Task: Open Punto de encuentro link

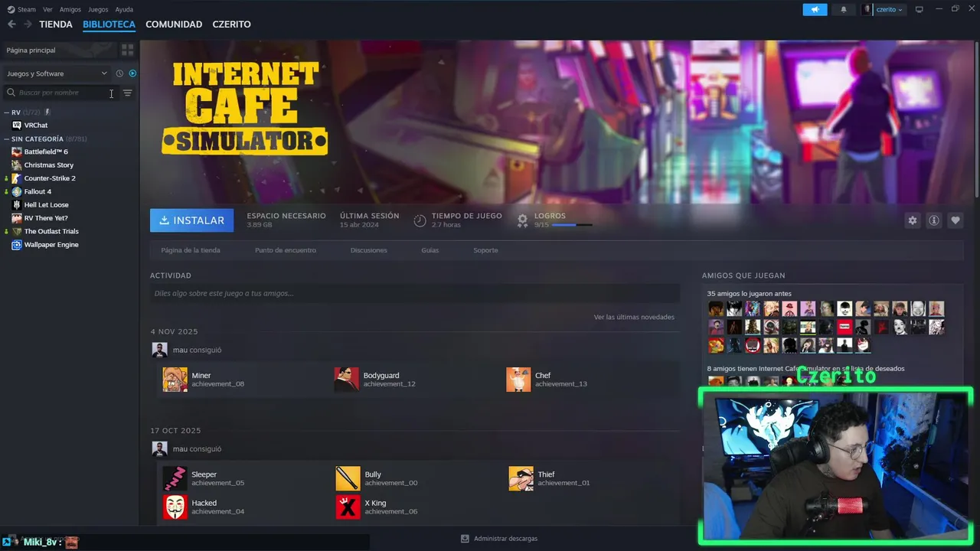Action: pos(286,250)
